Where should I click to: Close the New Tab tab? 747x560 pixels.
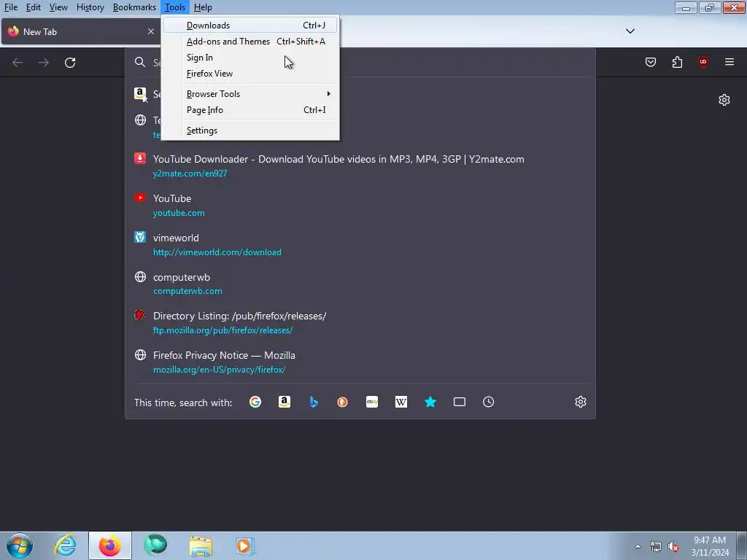click(151, 31)
